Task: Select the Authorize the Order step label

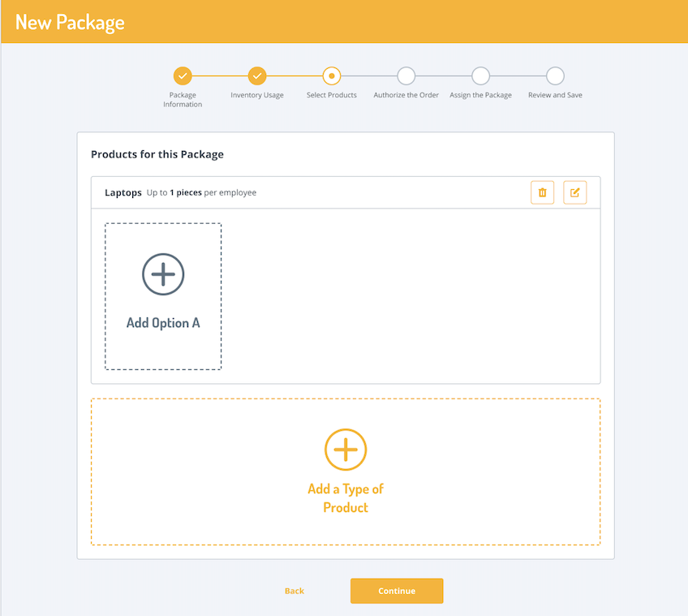Action: (x=405, y=94)
